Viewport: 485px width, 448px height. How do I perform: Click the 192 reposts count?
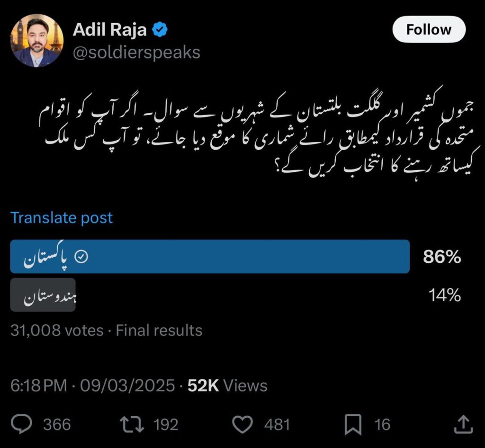(x=165, y=424)
